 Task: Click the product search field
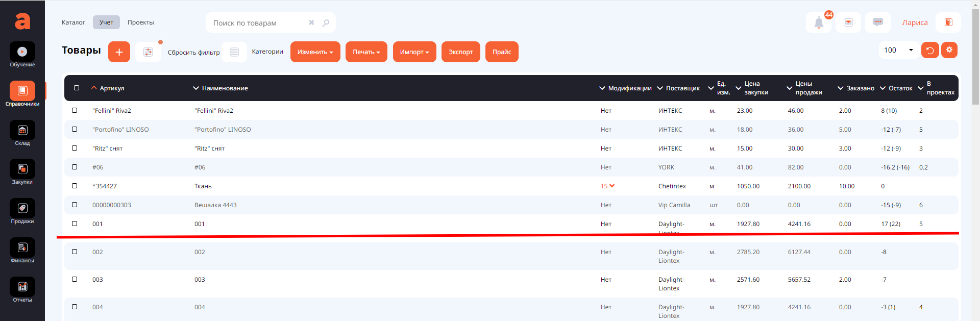click(258, 23)
